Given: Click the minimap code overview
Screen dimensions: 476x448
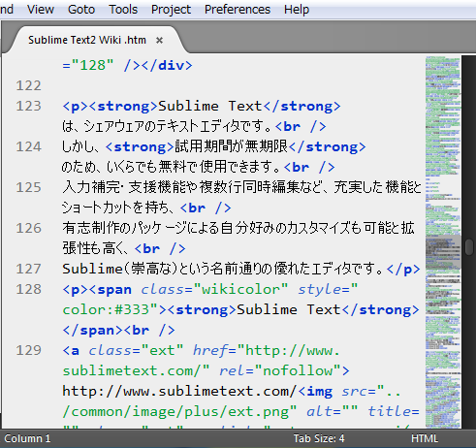Looking at the screenshot, I should tap(443, 242).
